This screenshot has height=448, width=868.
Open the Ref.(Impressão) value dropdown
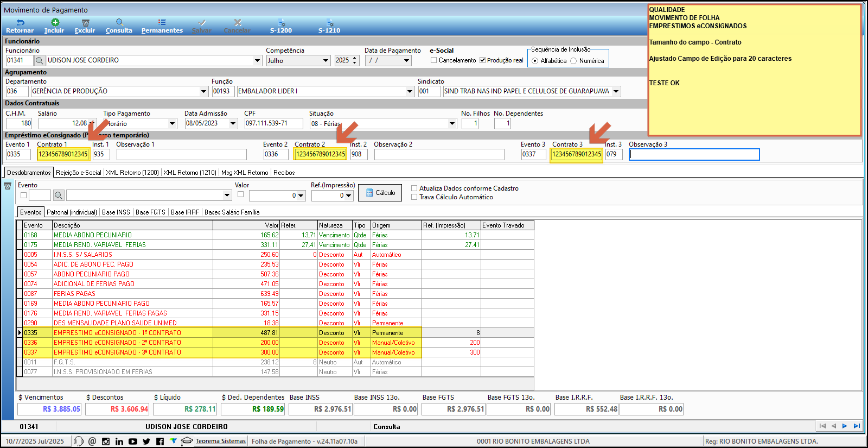[x=348, y=195]
